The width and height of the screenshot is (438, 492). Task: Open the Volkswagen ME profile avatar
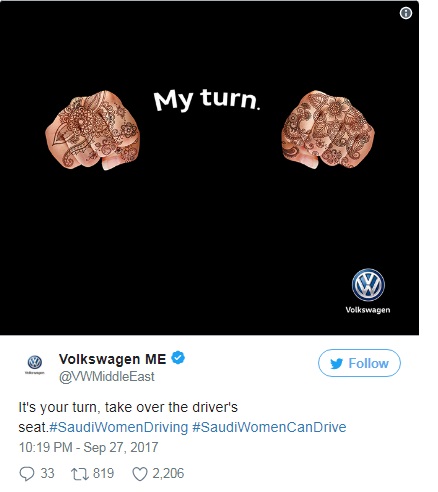pyautogui.click(x=35, y=364)
